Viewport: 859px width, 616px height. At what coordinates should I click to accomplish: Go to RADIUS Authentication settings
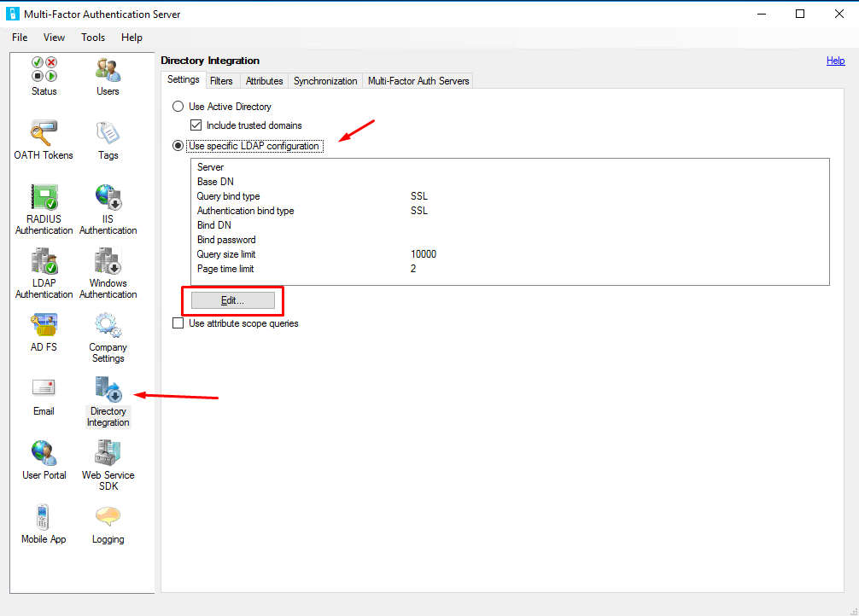click(44, 197)
